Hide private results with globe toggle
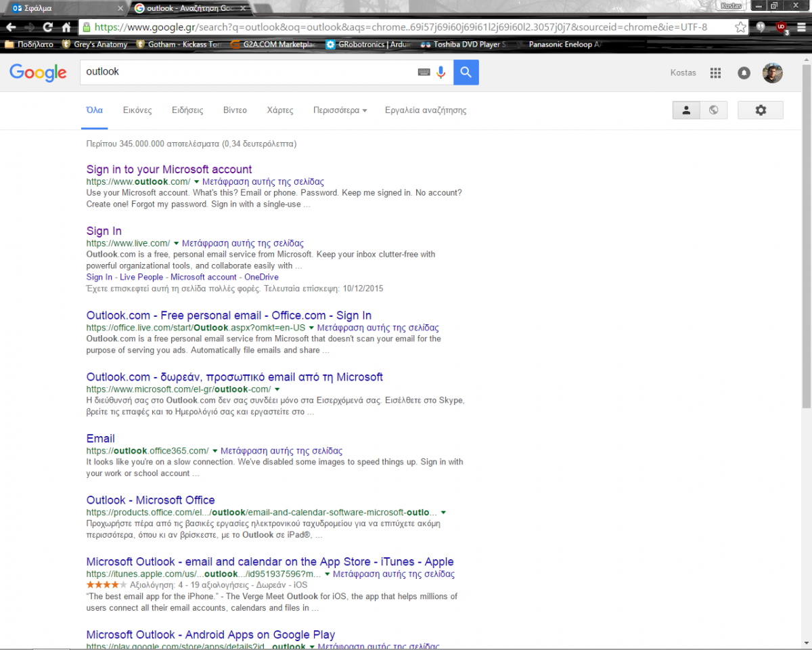812x650 pixels. pos(714,110)
